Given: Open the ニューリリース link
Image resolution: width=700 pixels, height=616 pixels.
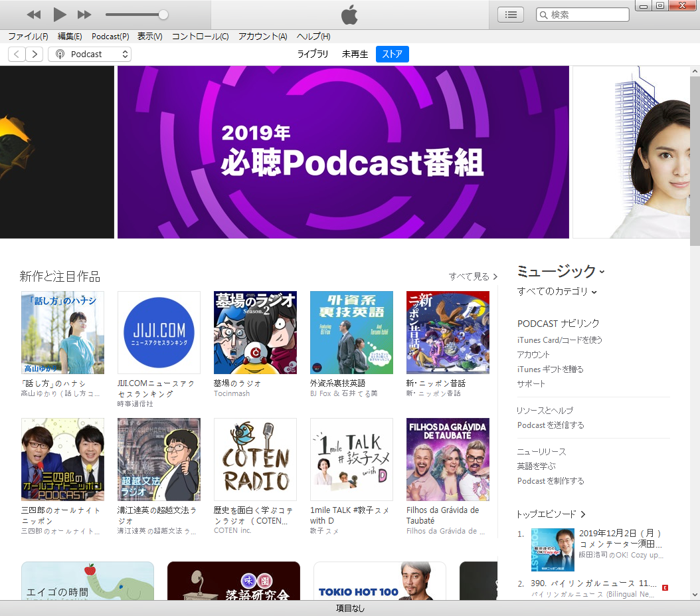Looking at the screenshot, I should (541, 452).
